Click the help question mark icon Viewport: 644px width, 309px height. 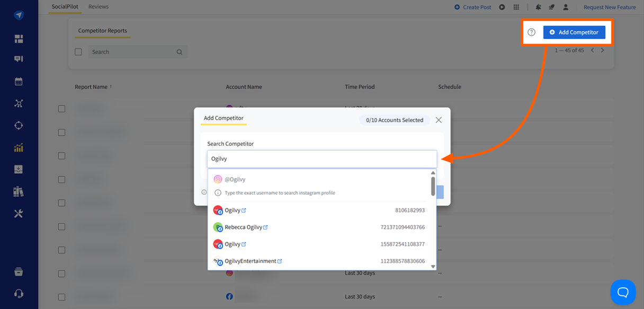(x=531, y=32)
